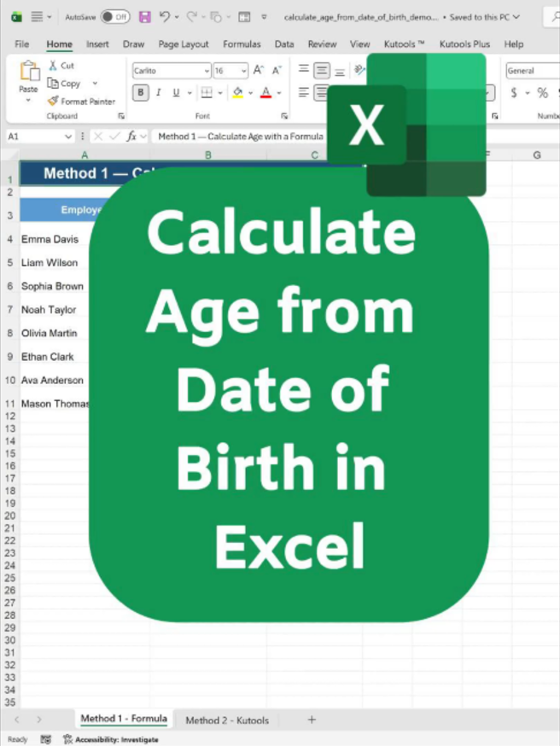Select the Format Painter brush
The image size is (560, 746).
click(x=53, y=101)
